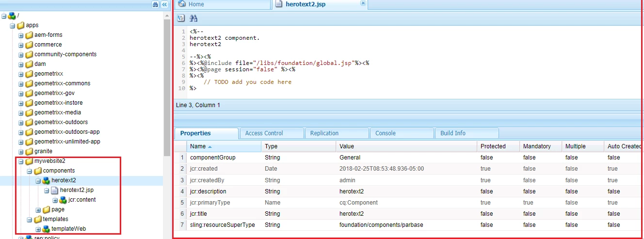The image size is (644, 239).
Task: Expand the geometrixx folder node
Action: pyautogui.click(x=21, y=74)
